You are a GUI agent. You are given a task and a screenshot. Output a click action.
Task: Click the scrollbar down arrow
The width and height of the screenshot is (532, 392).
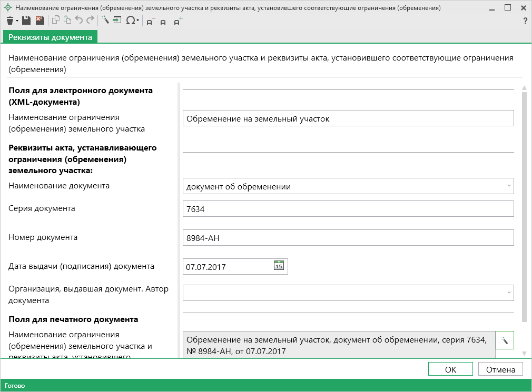tap(524, 353)
